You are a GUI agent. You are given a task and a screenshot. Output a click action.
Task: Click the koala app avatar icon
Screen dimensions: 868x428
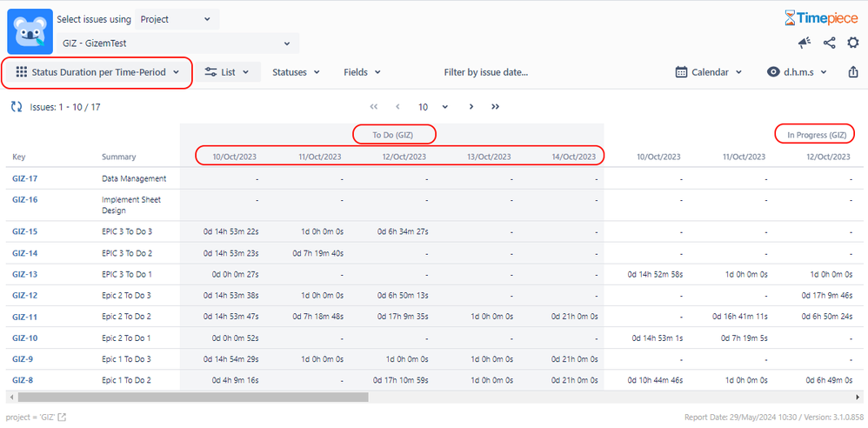(30, 31)
